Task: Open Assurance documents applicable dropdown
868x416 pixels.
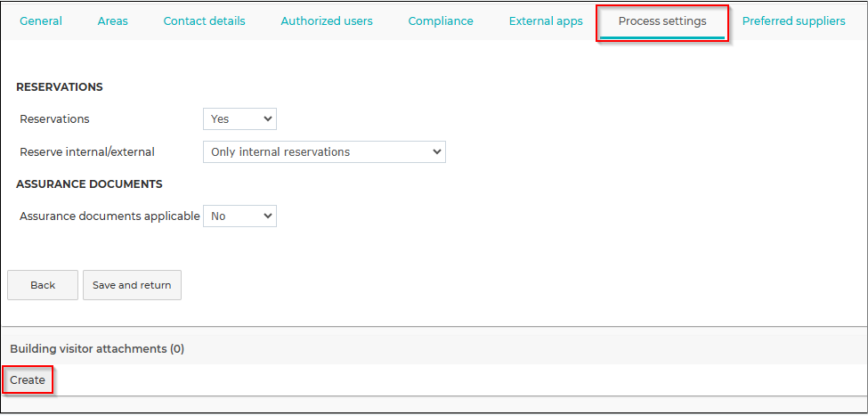Action: [239, 216]
